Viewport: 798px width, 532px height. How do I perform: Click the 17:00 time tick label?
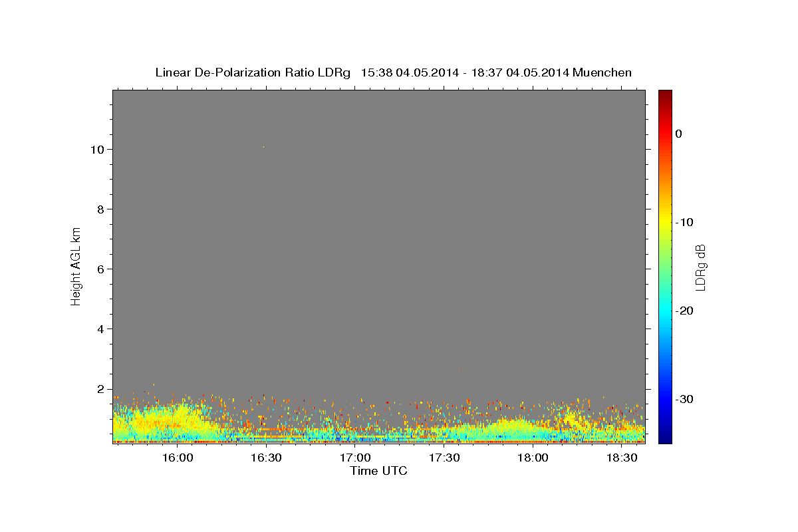(x=356, y=458)
